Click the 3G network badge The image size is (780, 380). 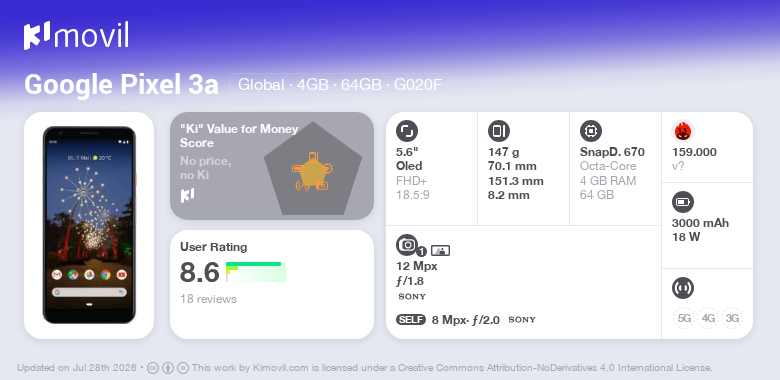732,318
